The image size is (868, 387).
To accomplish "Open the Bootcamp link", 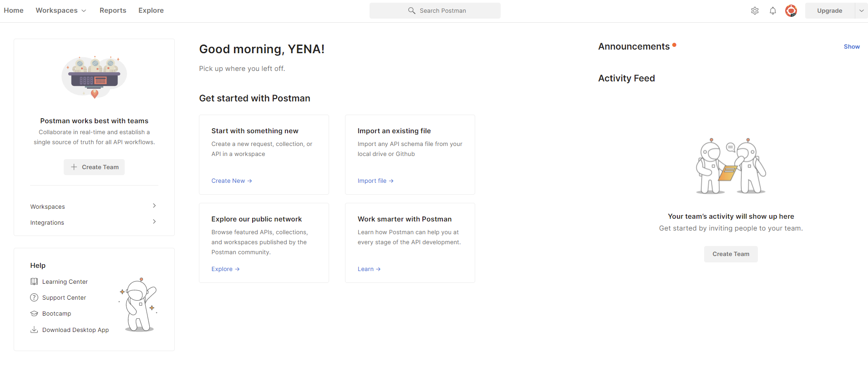I will point(56,314).
